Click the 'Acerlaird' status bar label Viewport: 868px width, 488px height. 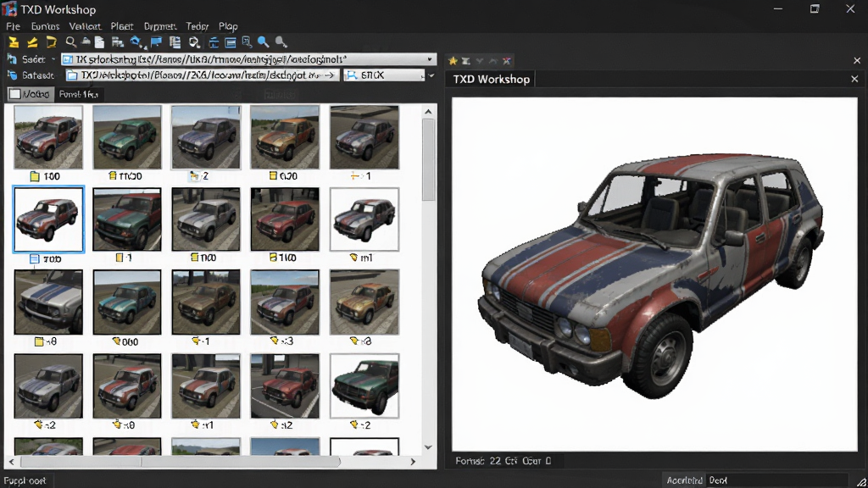(x=684, y=480)
